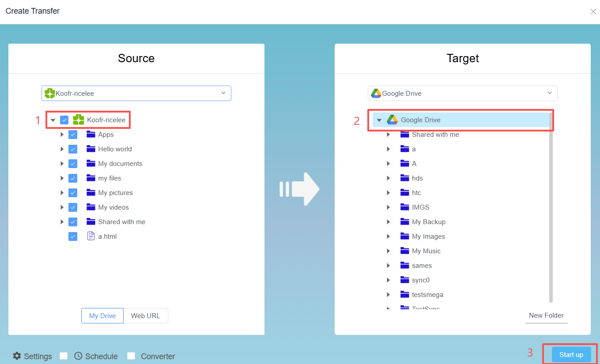
Task: Click the my files folder icon
Action: point(91,178)
